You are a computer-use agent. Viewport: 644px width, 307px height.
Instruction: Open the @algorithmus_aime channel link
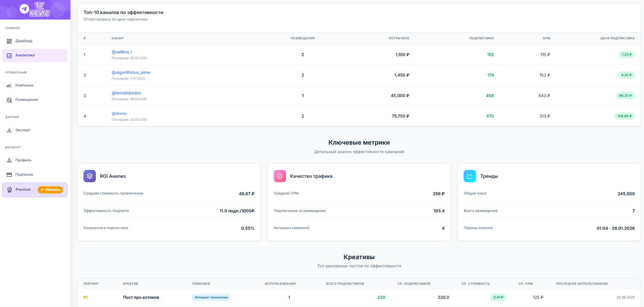tap(131, 72)
